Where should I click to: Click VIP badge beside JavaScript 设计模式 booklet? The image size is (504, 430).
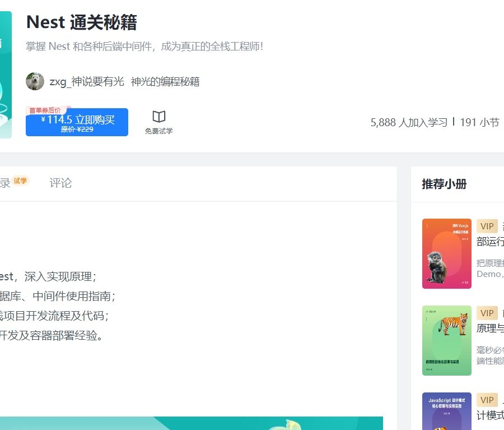487,400
